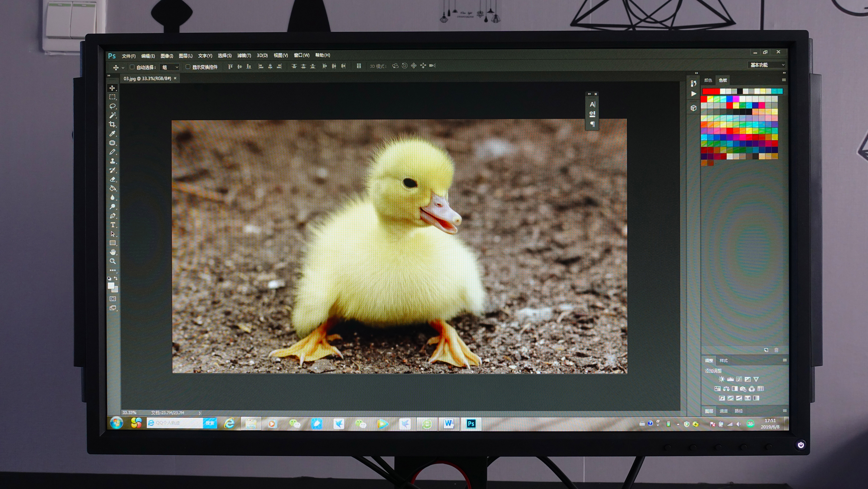Swap foreground and background colors
The image size is (868, 489).
pyautogui.click(x=116, y=278)
